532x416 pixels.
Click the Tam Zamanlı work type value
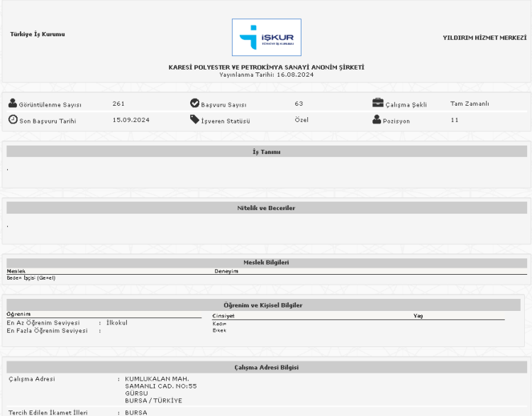point(470,104)
